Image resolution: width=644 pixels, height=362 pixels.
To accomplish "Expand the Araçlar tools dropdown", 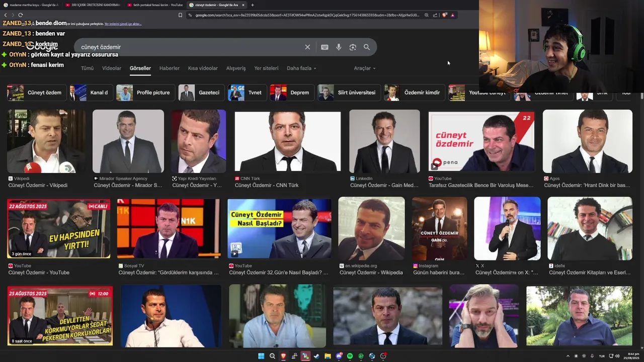I will click(x=365, y=68).
